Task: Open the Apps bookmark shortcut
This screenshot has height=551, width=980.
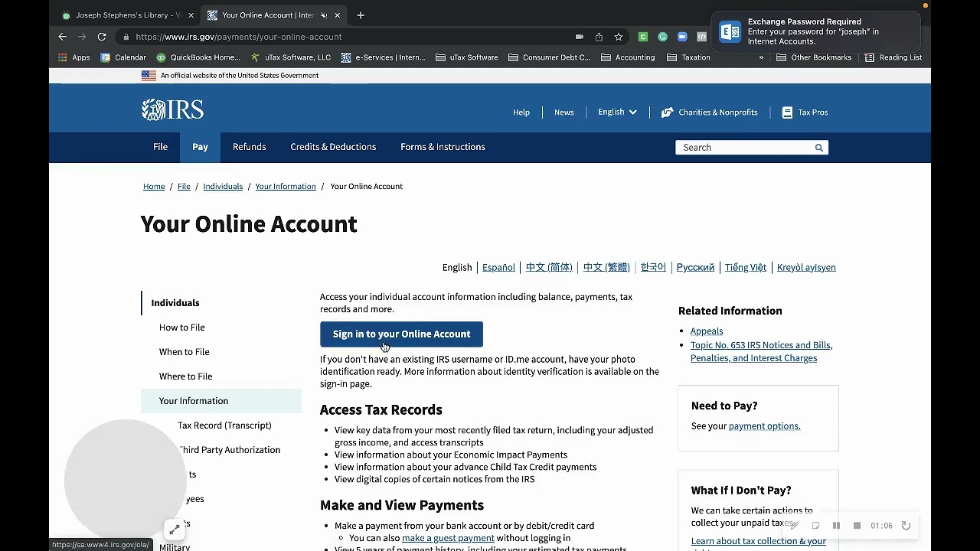Action: (x=74, y=57)
